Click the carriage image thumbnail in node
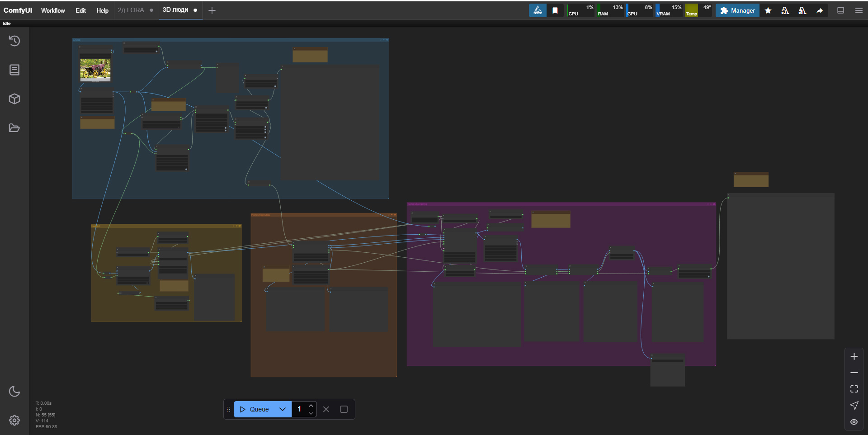The width and height of the screenshot is (868, 435). 95,70
